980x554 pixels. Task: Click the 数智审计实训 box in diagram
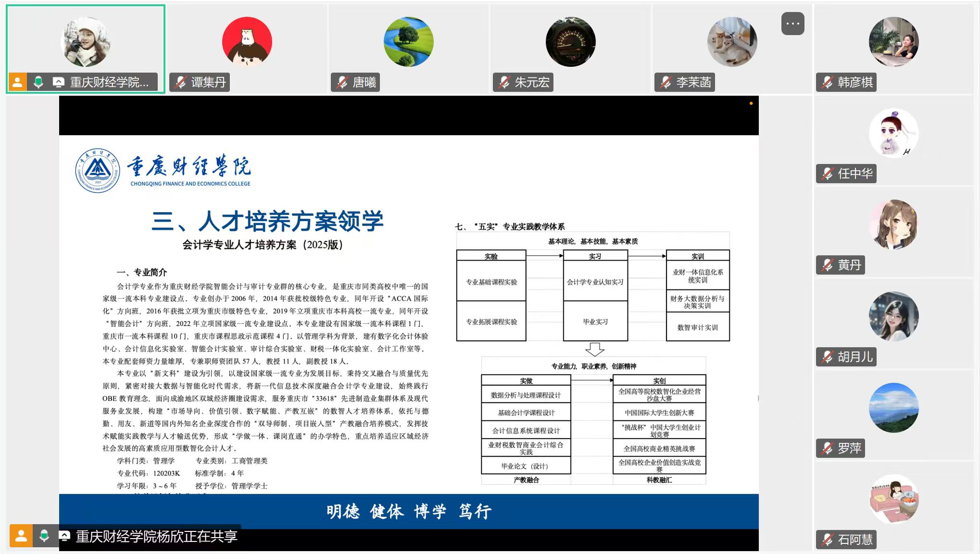click(698, 327)
